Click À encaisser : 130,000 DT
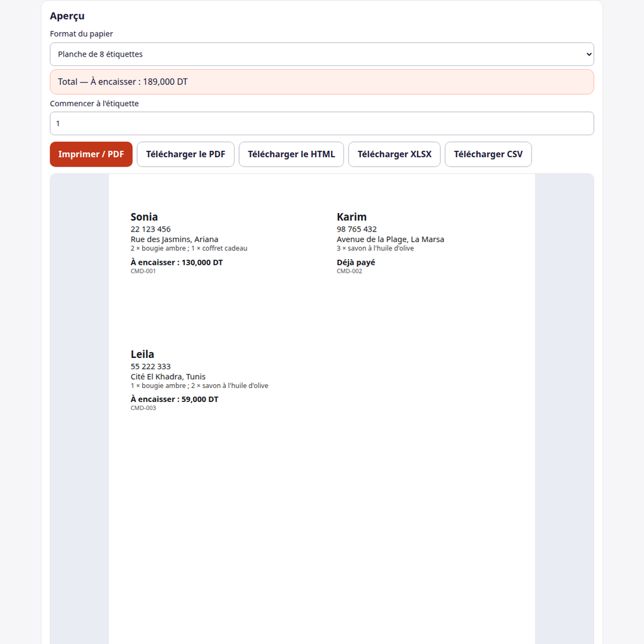Viewport: 644px width, 644px height. [177, 262]
